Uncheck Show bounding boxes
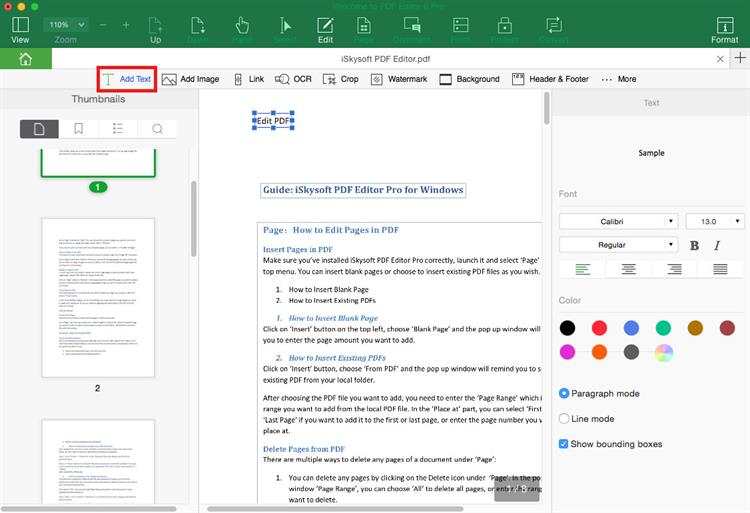Screen dimensions: 750x513 pos(563,444)
